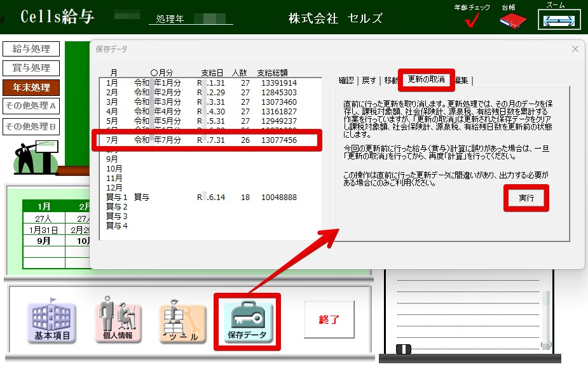Select the 更新の取消 tab
Viewport: 588px width, 369px height.
point(426,80)
